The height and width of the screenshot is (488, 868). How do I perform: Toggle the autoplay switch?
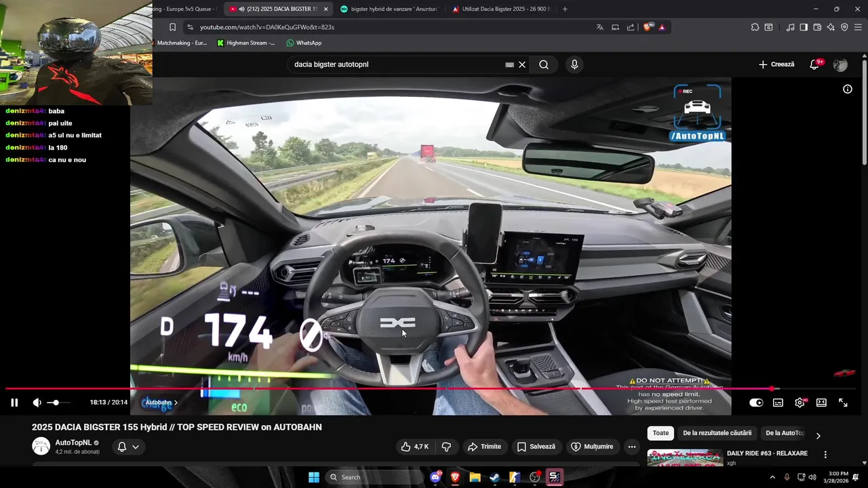click(756, 403)
